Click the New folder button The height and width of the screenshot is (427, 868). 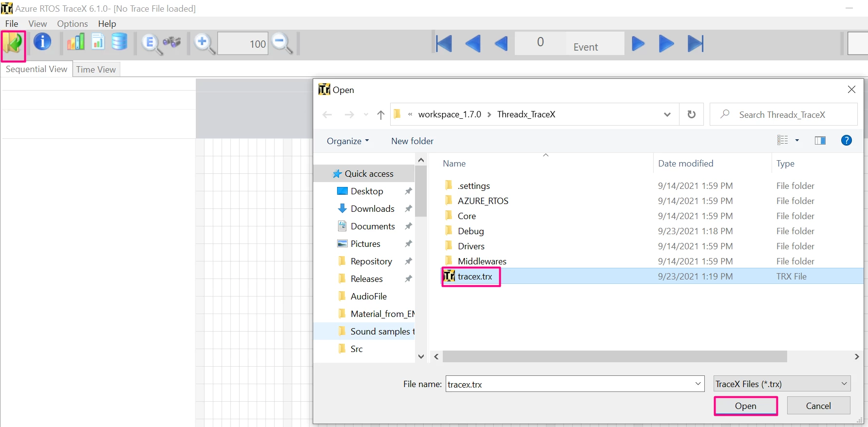(x=412, y=141)
